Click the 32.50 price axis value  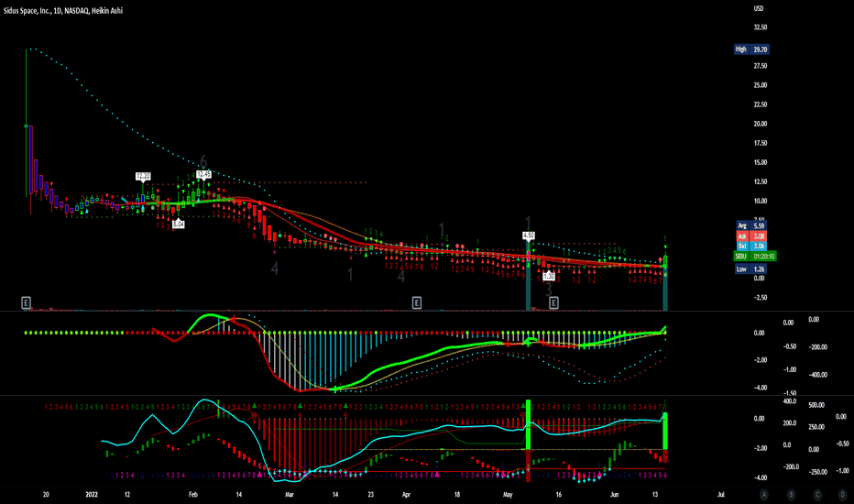coord(761,27)
